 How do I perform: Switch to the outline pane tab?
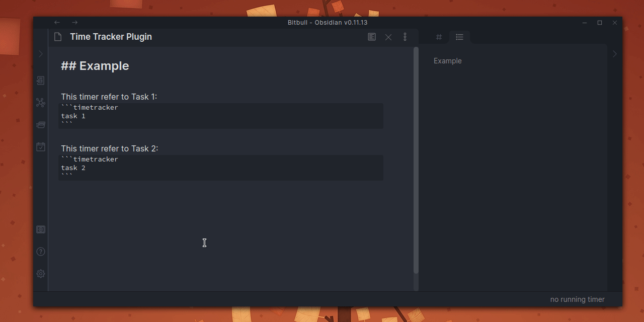click(x=459, y=37)
